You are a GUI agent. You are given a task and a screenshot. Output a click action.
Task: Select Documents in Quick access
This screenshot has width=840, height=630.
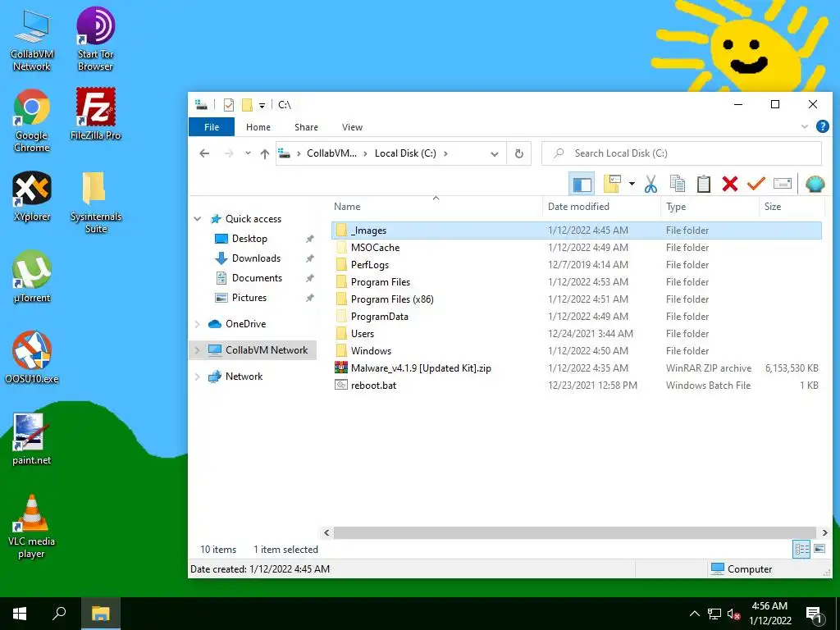coord(257,277)
